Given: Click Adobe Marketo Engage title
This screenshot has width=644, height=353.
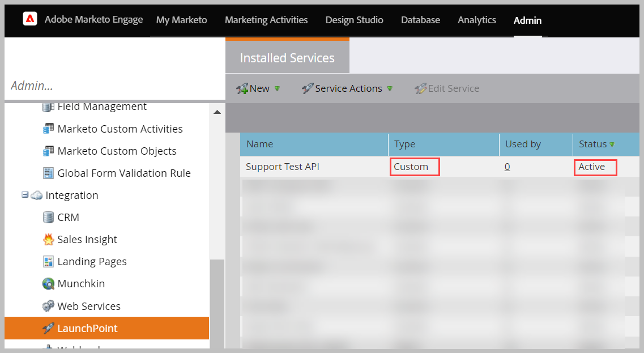Looking at the screenshot, I should click(93, 19).
